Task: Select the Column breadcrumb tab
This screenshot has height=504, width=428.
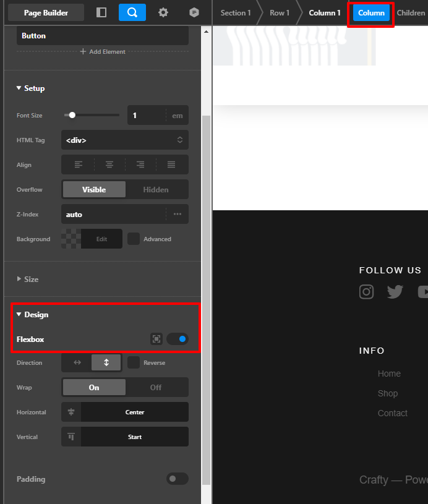Action: click(x=371, y=13)
